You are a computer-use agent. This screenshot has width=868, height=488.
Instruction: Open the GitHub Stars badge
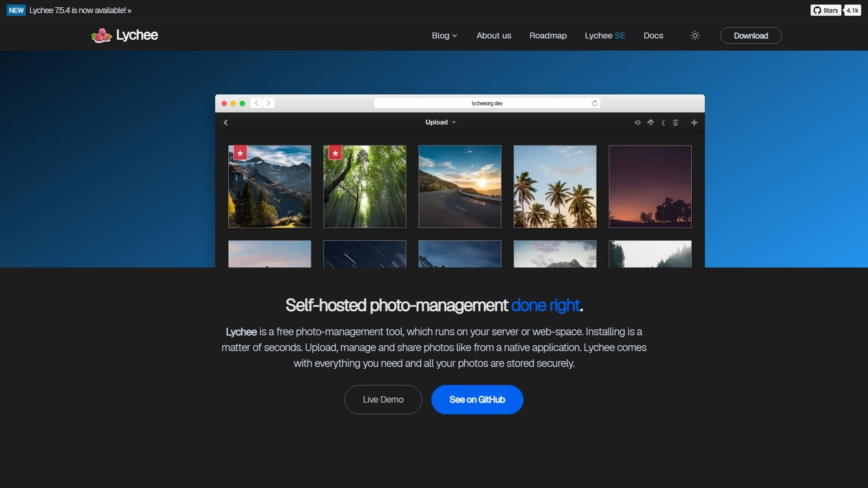(826, 10)
